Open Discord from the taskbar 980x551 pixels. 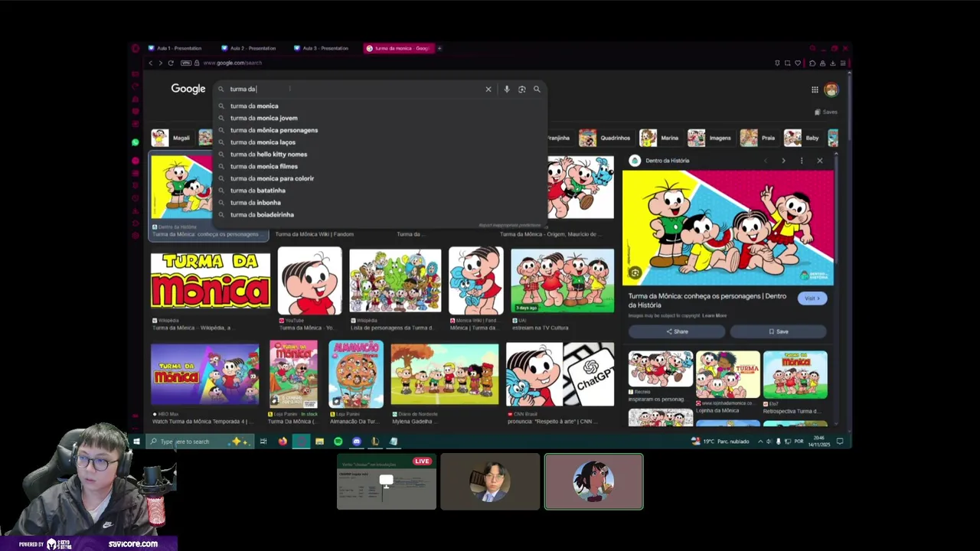(x=356, y=442)
